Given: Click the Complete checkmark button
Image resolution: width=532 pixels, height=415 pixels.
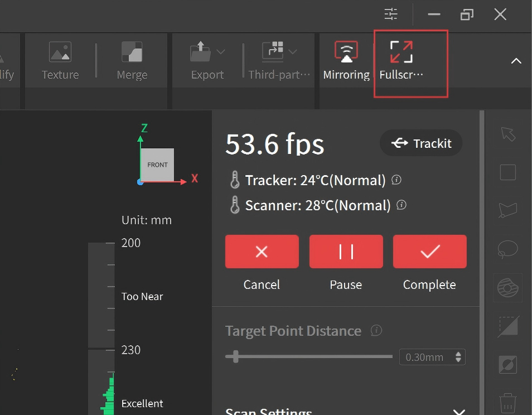Looking at the screenshot, I should click(429, 252).
